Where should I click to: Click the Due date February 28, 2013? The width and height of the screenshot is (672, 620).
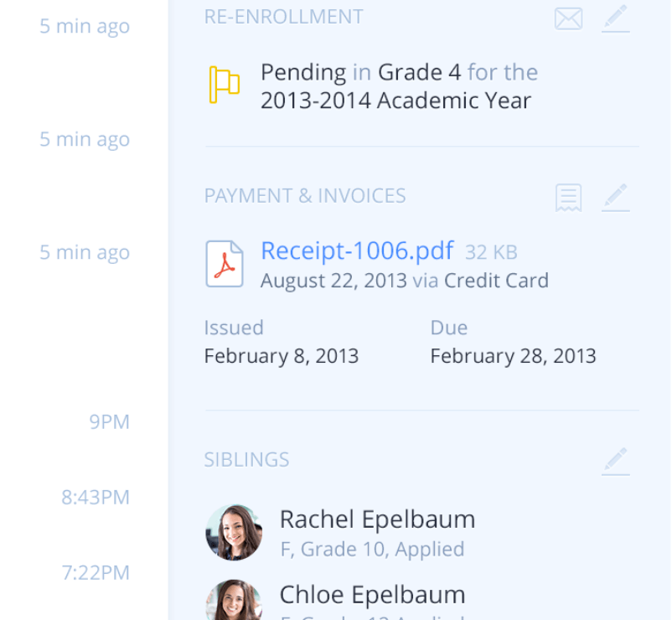click(513, 355)
